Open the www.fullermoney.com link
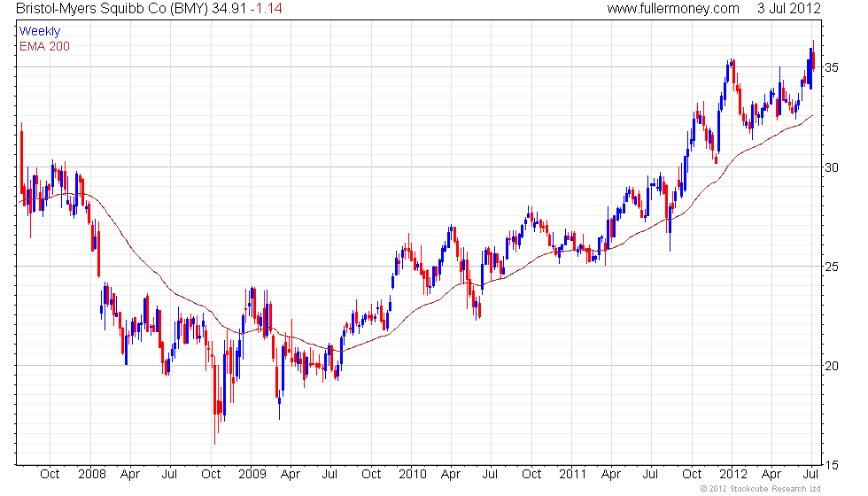The width and height of the screenshot is (868, 496). click(673, 9)
